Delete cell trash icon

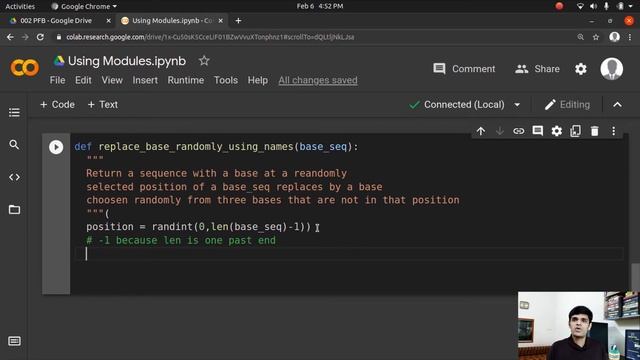click(x=594, y=131)
